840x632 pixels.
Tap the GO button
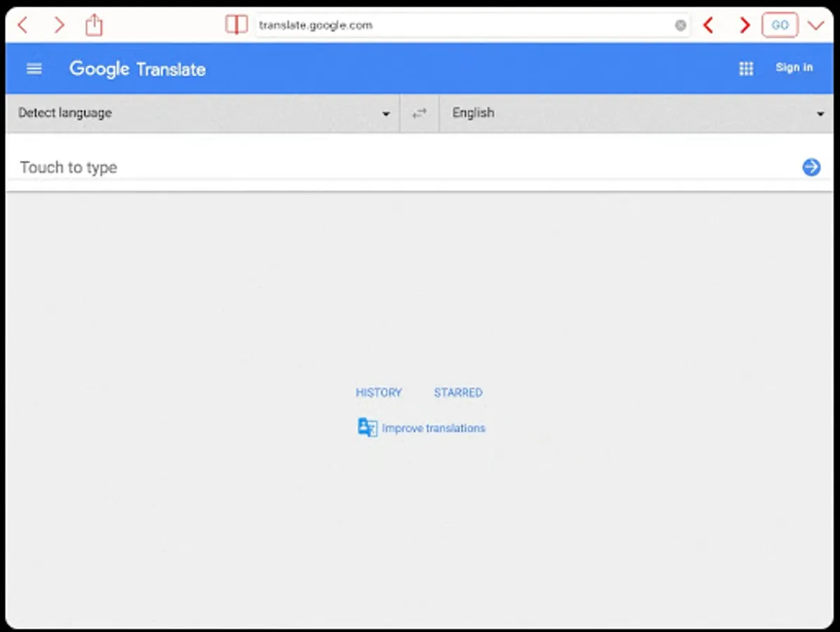pyautogui.click(x=780, y=25)
